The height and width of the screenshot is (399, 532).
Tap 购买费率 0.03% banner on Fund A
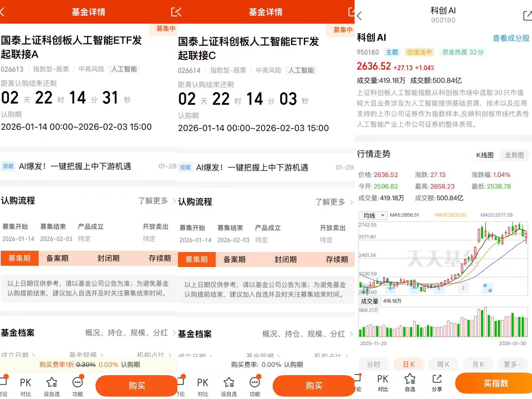pos(89,364)
